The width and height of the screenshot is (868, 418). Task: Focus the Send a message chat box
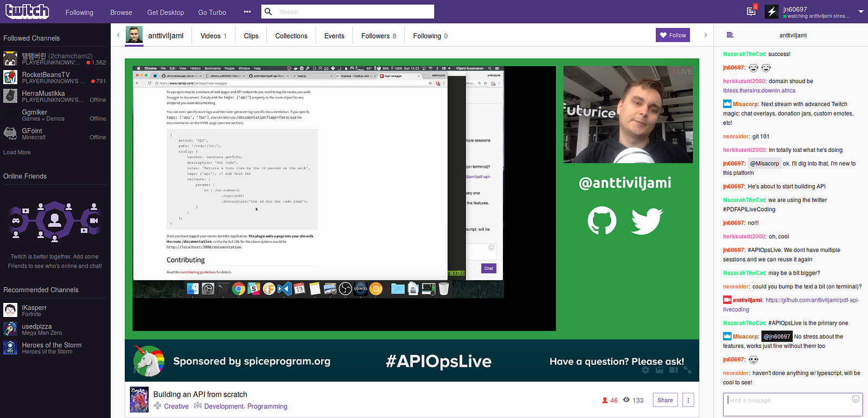[x=793, y=405]
